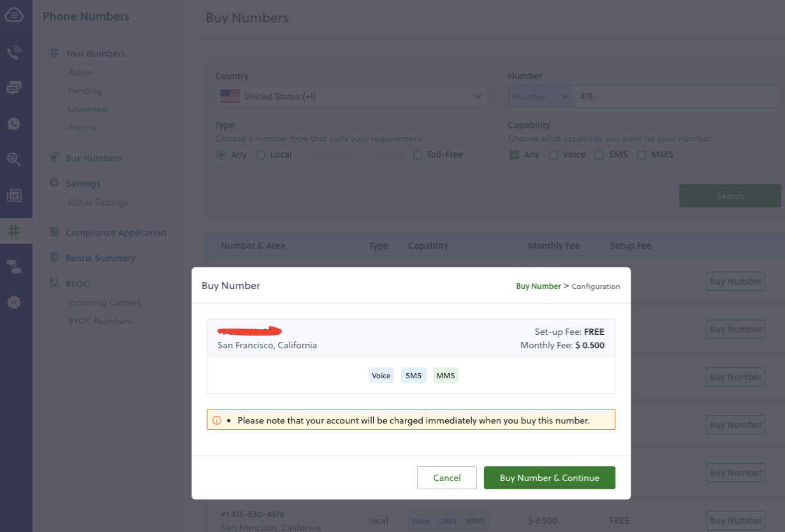The image size is (785, 532).
Task: Open the Voice calls section icon
Action: [15, 52]
